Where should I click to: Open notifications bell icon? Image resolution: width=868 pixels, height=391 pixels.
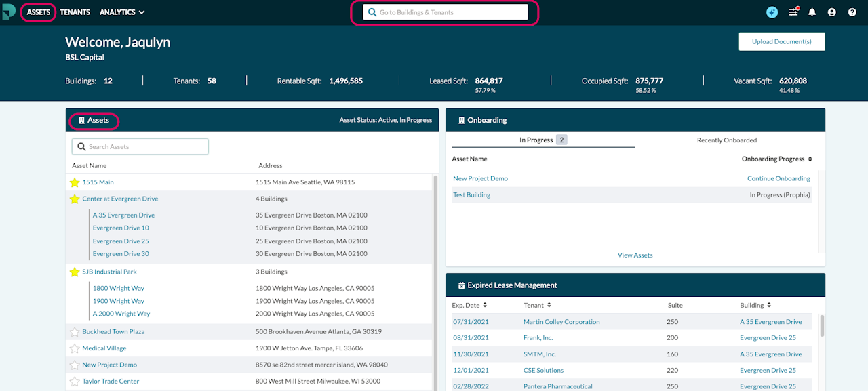point(812,12)
